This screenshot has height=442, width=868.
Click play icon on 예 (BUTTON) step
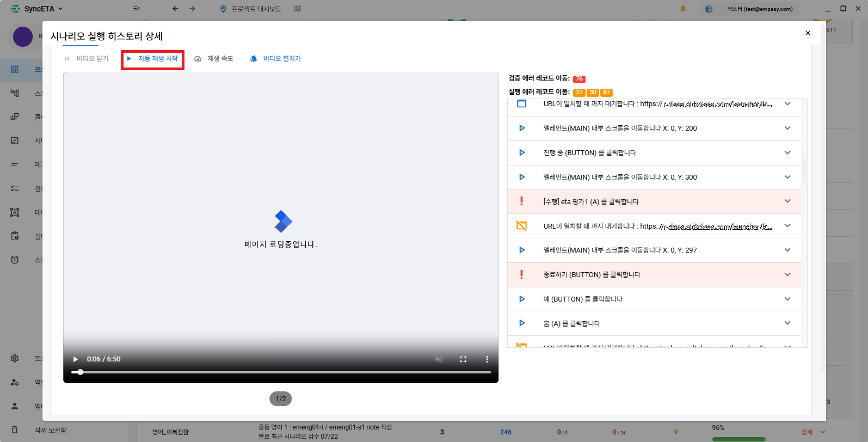pyautogui.click(x=522, y=299)
